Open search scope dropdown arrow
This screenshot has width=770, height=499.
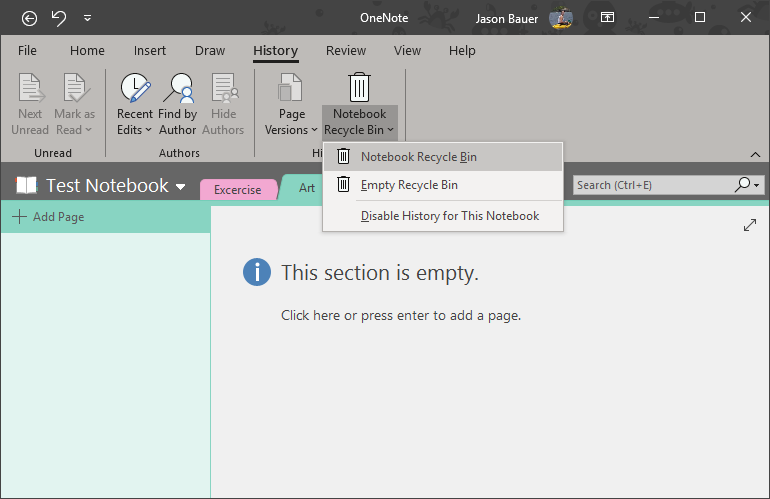tap(757, 186)
